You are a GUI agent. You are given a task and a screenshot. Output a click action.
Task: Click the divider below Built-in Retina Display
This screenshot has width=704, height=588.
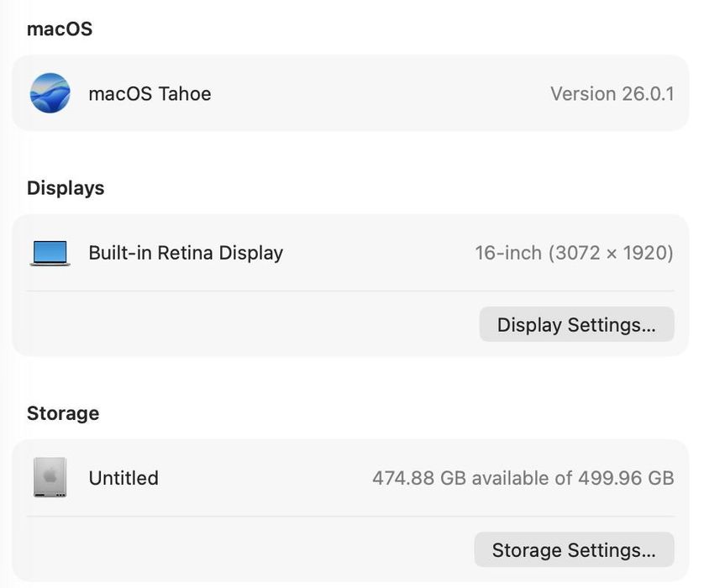point(350,291)
